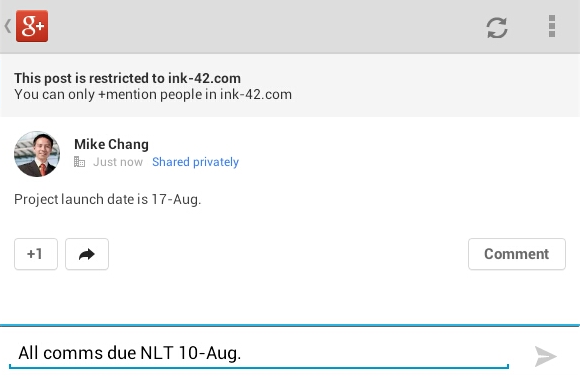
Task: Tap the Mike Chang author name
Action: pos(111,144)
